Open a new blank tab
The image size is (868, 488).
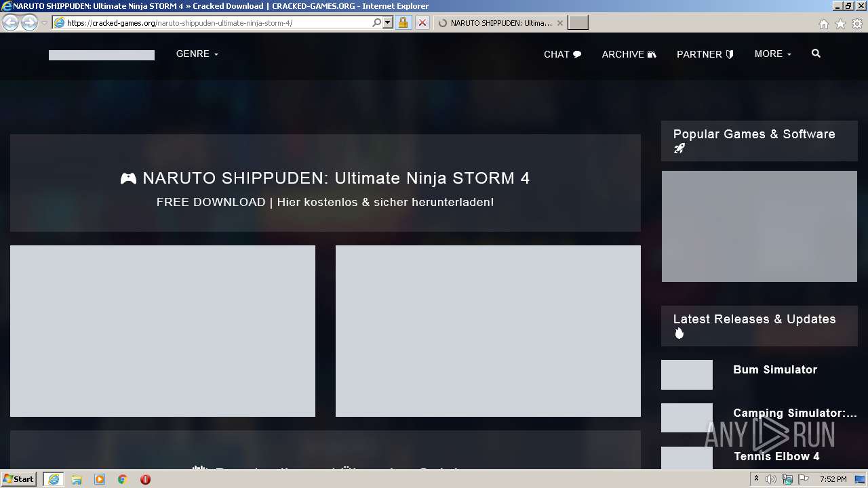[x=578, y=23]
